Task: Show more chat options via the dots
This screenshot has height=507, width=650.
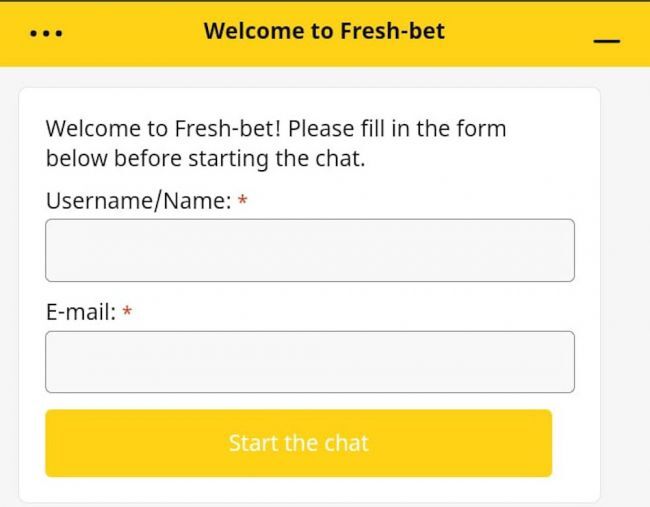Action: pos(46,32)
